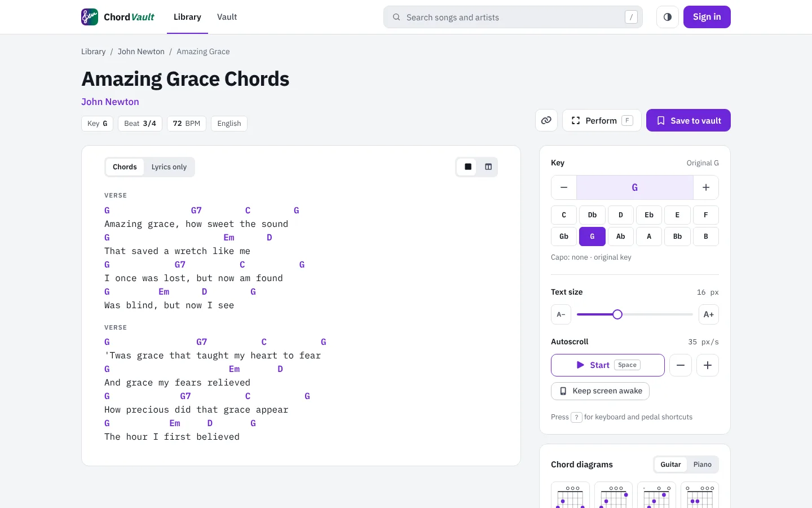Focus the song and artist search field
The height and width of the screenshot is (508, 812).
513,17
